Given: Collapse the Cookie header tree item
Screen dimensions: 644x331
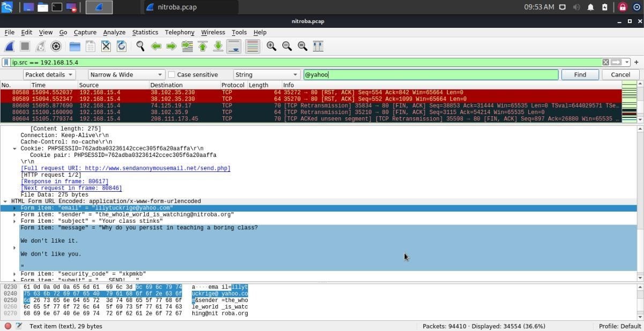Looking at the screenshot, I should pos(15,149).
